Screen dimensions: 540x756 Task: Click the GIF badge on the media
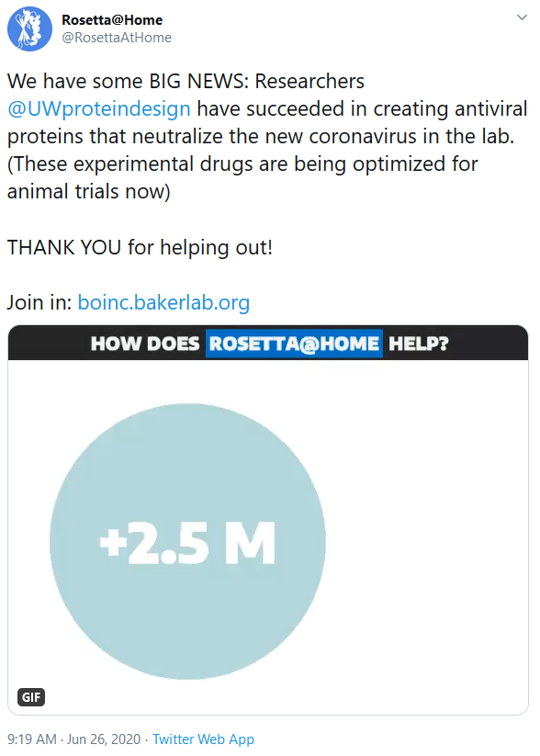(31, 696)
